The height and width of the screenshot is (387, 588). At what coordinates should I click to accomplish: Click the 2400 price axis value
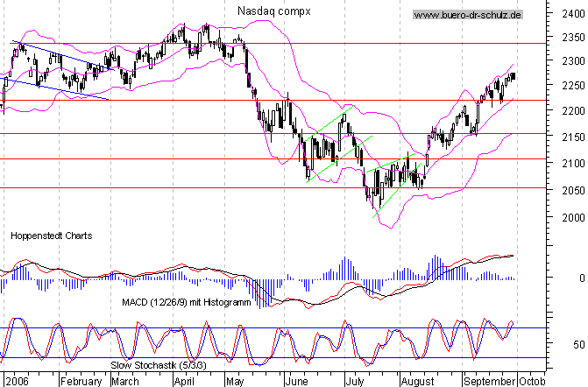click(x=573, y=14)
